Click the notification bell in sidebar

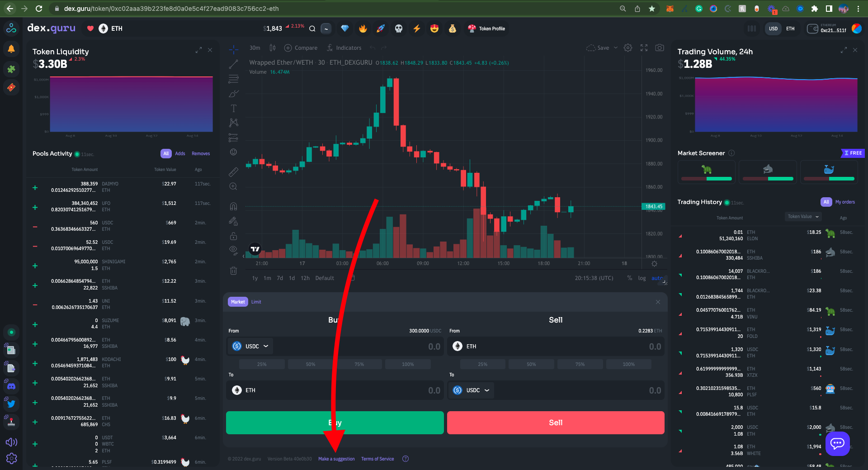point(11,49)
